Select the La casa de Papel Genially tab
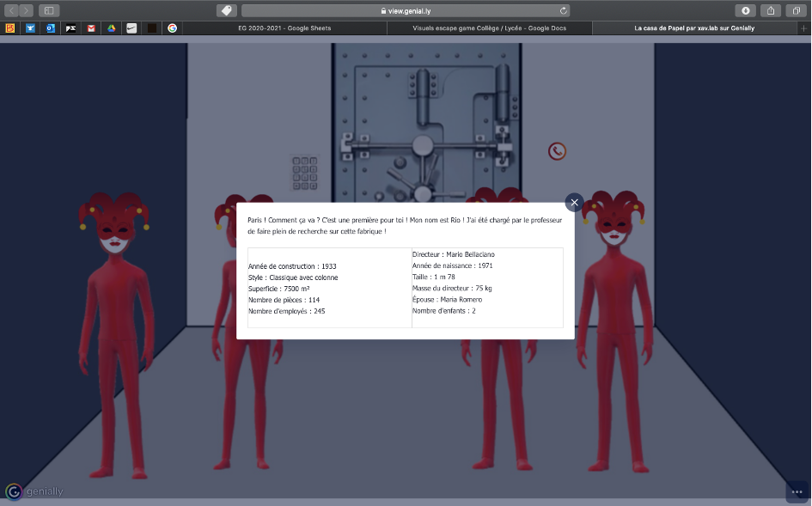This screenshot has height=506, width=812. 694,28
